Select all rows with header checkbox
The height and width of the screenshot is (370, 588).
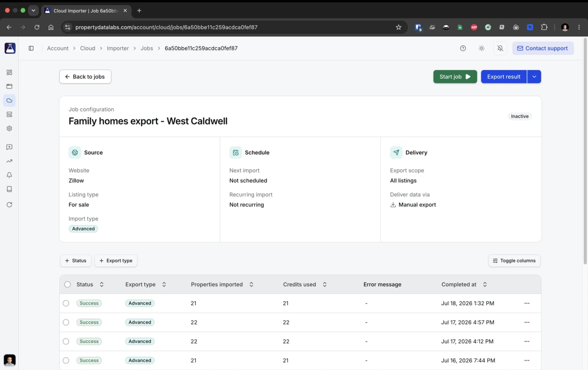coord(67,284)
